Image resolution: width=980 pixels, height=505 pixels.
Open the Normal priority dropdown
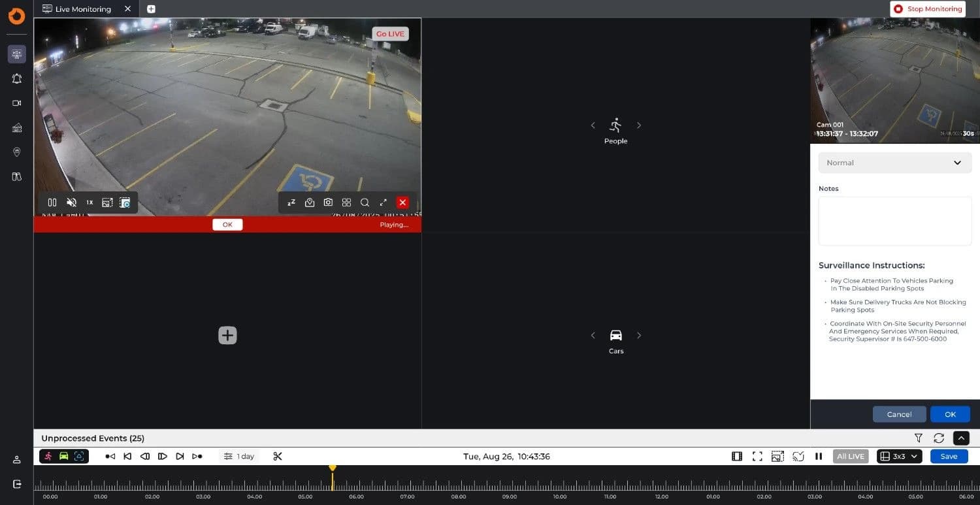point(894,163)
